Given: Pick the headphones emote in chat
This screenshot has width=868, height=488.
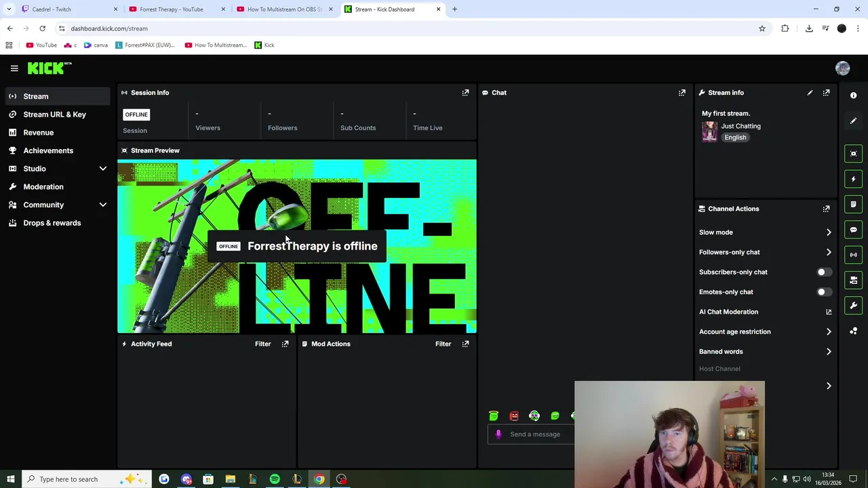Looking at the screenshot, I should pyautogui.click(x=534, y=415).
